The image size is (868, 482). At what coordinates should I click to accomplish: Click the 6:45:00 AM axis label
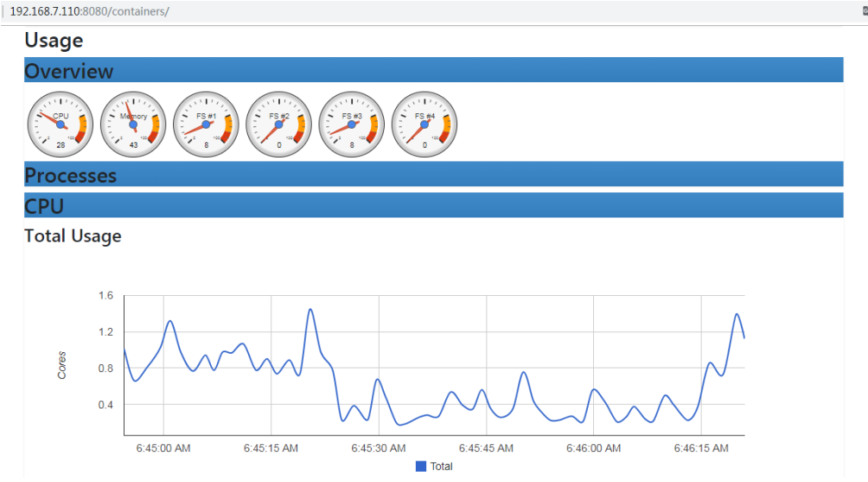[163, 448]
